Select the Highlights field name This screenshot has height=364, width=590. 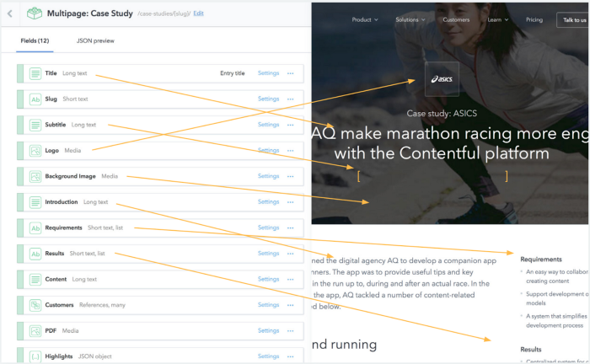pyautogui.click(x=59, y=356)
